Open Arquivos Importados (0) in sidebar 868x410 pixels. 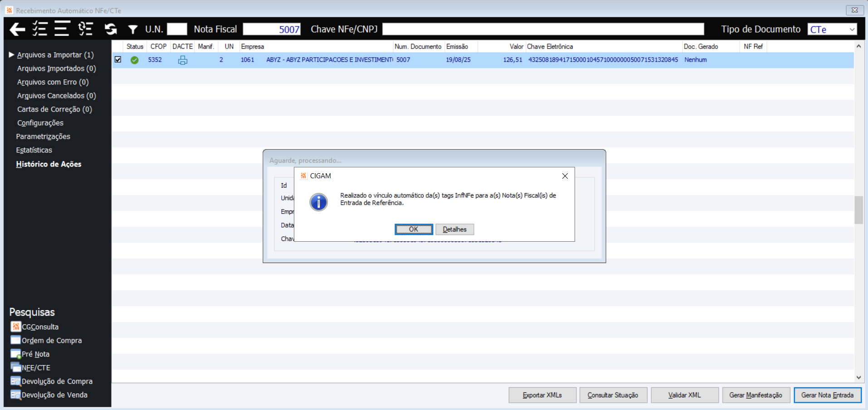tap(57, 68)
